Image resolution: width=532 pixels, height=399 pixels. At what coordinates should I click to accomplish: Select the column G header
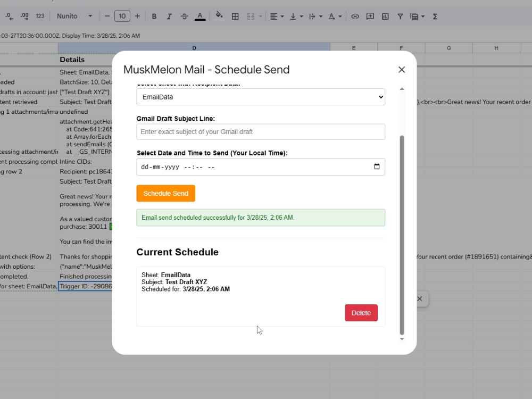tap(449, 48)
